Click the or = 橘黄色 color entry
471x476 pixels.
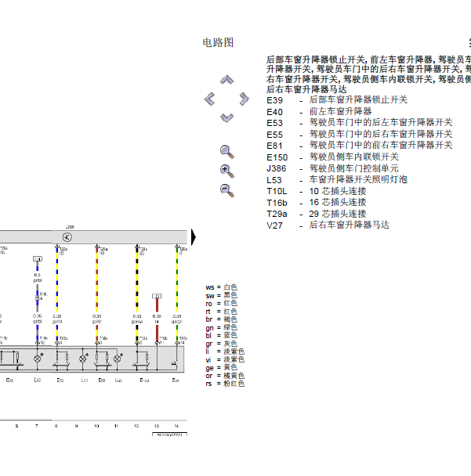(225, 376)
